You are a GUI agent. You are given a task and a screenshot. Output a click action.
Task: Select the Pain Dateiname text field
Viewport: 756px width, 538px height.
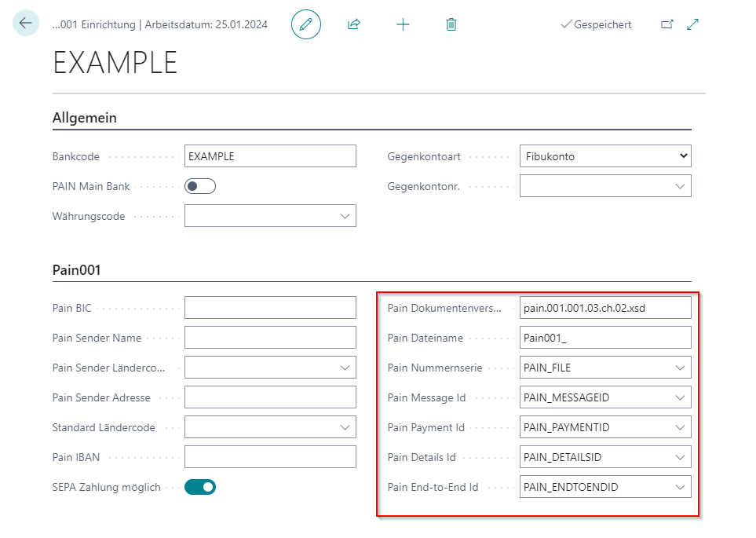pos(604,338)
